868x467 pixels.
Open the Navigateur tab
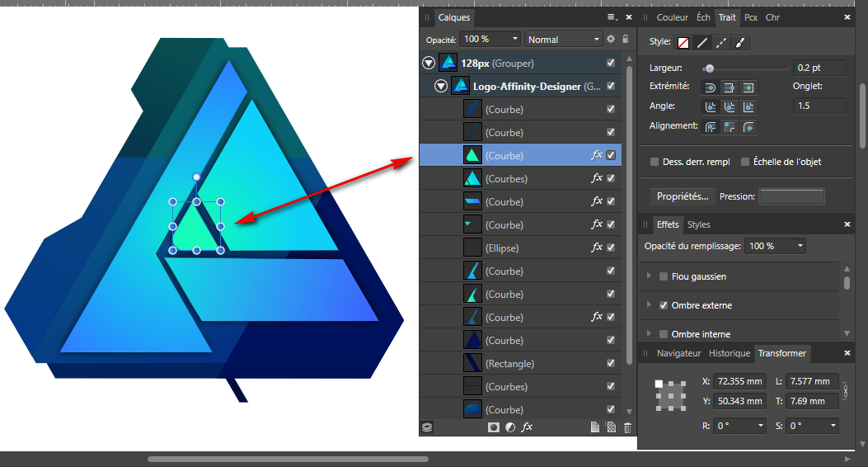click(678, 353)
